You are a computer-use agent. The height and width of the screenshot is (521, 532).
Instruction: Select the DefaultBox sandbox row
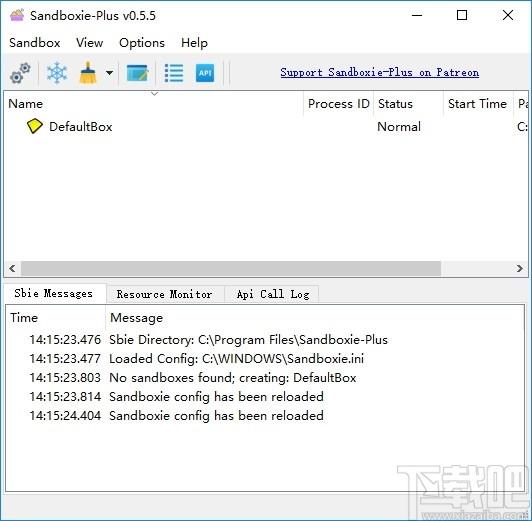(x=266, y=127)
